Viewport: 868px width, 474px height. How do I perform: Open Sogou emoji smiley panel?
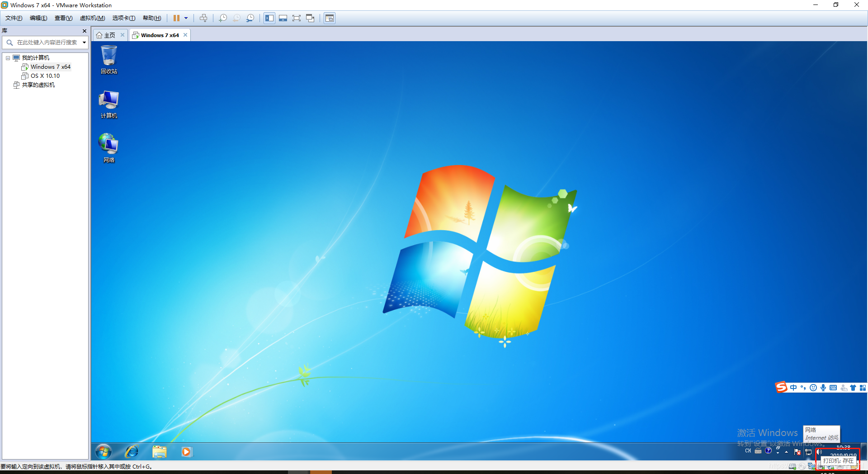813,388
